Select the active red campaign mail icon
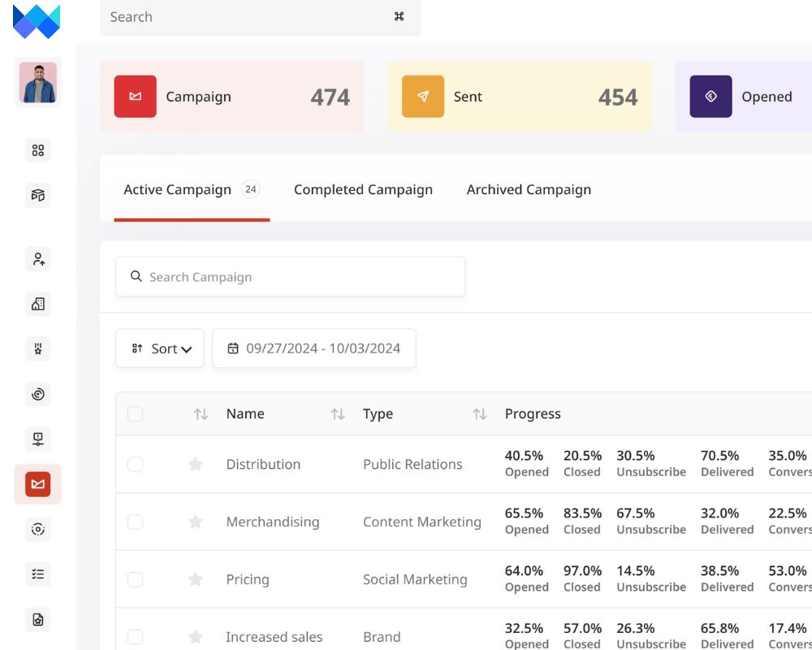The width and height of the screenshot is (812, 650). click(x=37, y=484)
